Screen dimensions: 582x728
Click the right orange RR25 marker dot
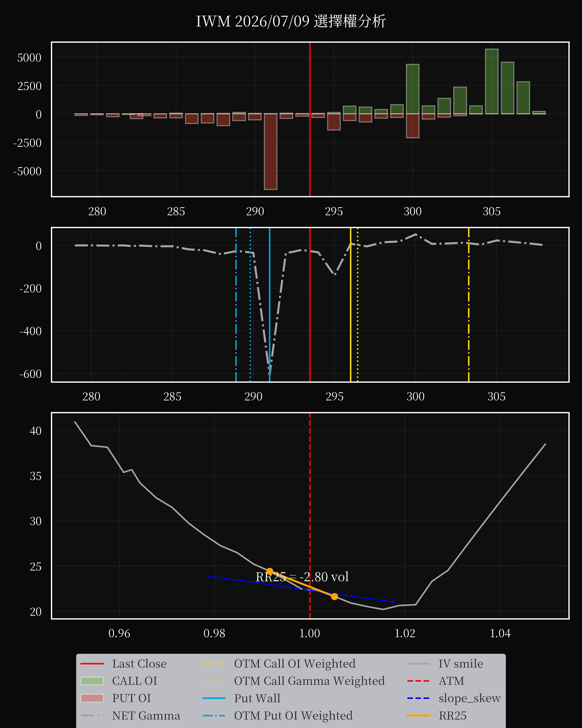334,597
